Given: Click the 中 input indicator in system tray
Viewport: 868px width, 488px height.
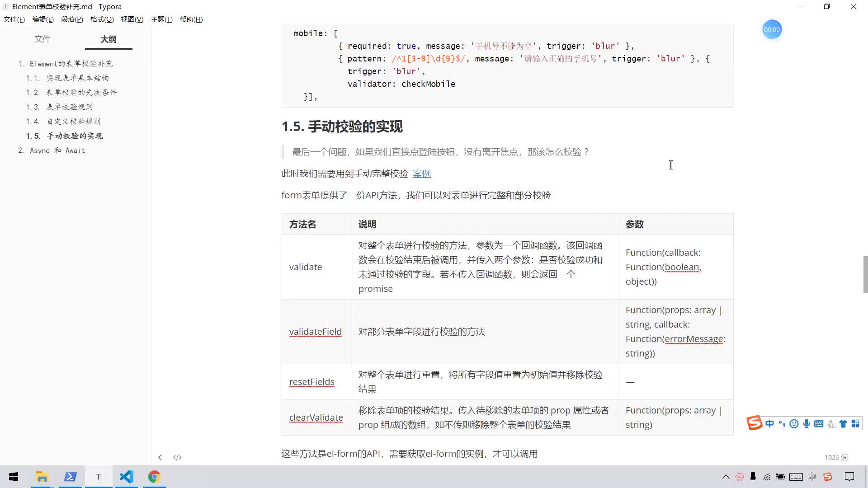Looking at the screenshot, I should point(812,477).
